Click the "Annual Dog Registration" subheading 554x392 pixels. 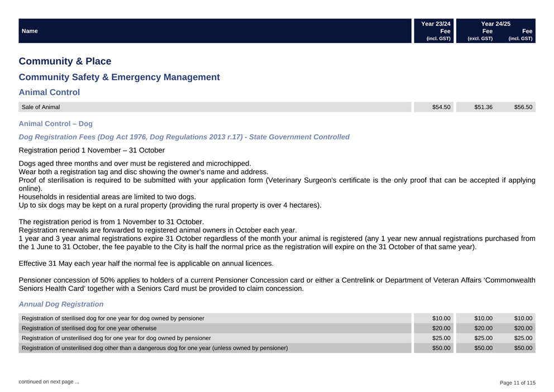[x=61, y=304]
